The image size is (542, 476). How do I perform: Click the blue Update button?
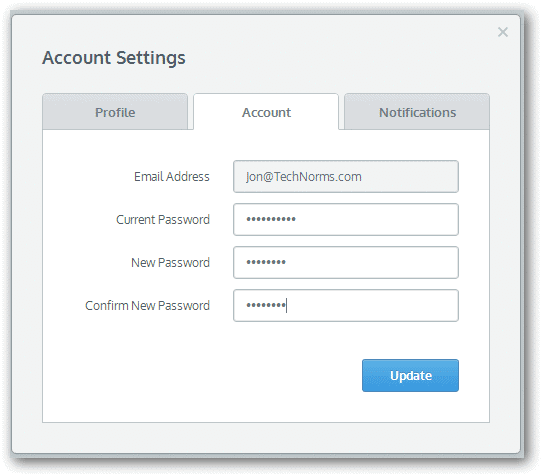coord(410,375)
